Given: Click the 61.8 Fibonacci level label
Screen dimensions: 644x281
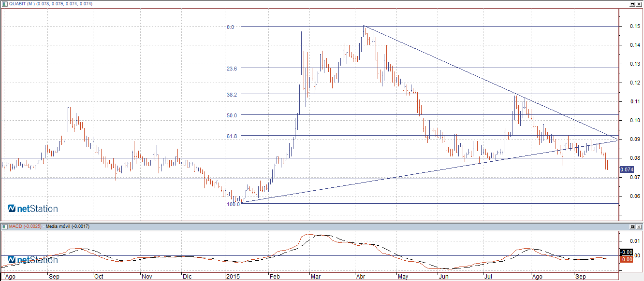Looking at the screenshot, I should pos(231,136).
